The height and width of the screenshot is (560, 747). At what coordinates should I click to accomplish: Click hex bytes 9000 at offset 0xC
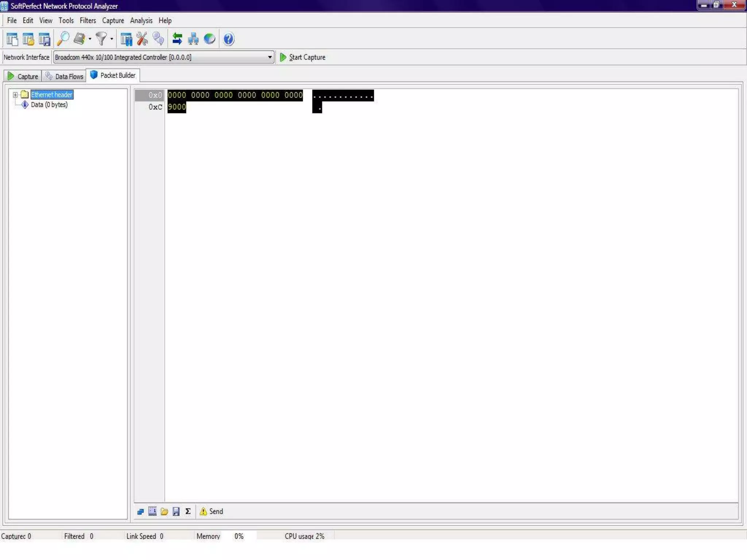pyautogui.click(x=177, y=107)
